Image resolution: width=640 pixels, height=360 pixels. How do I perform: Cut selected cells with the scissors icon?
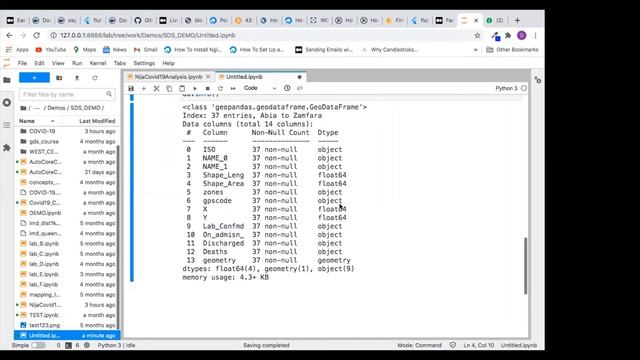point(156,88)
